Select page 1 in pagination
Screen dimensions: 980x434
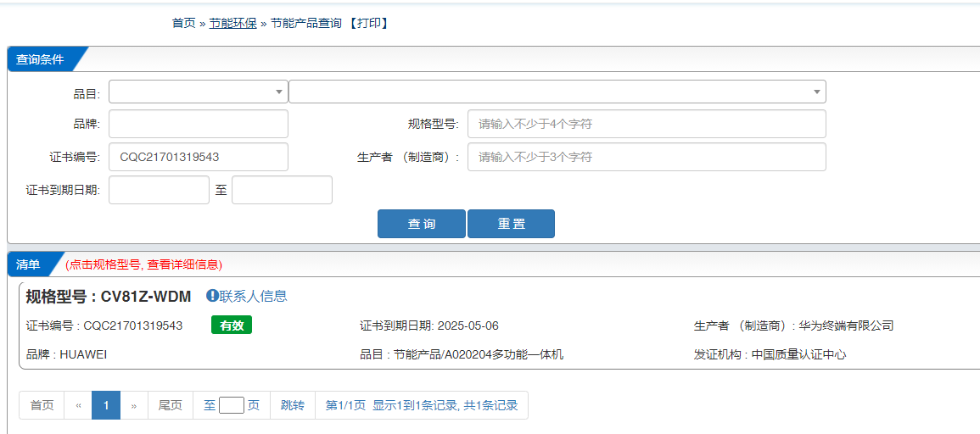click(x=106, y=405)
